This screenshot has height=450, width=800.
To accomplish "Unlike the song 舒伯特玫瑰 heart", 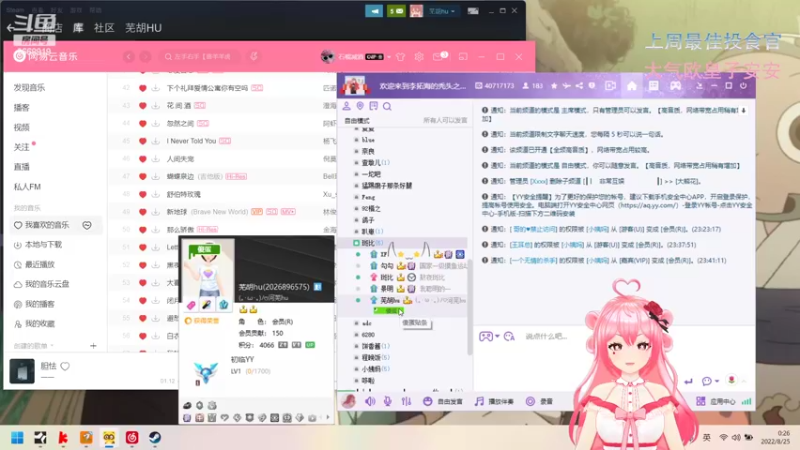I will tap(142, 194).
